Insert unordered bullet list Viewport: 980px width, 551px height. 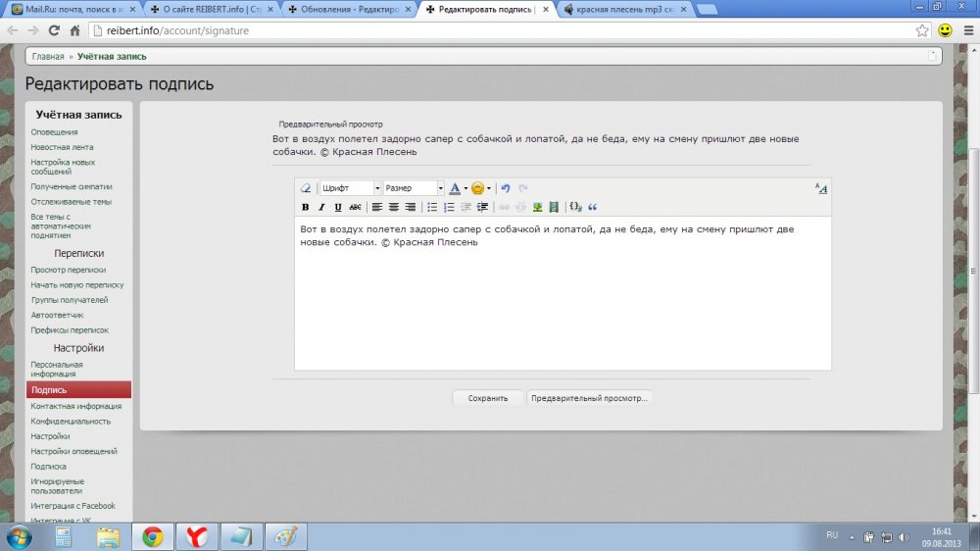432,207
